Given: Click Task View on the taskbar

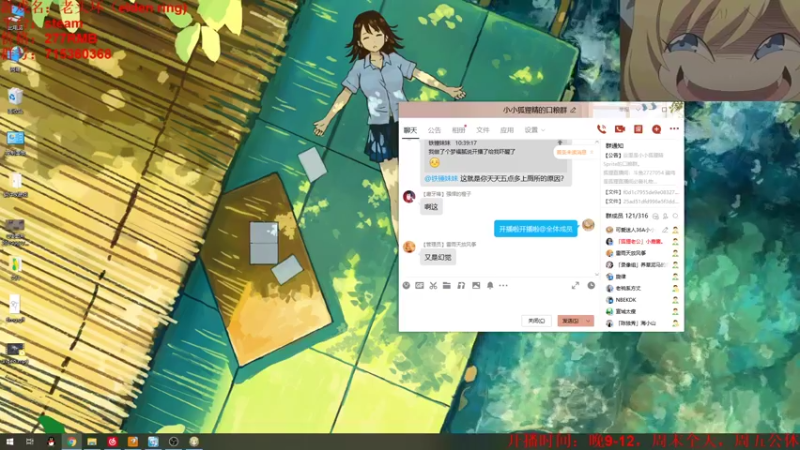Looking at the screenshot, I should pyautogui.click(x=30, y=441).
